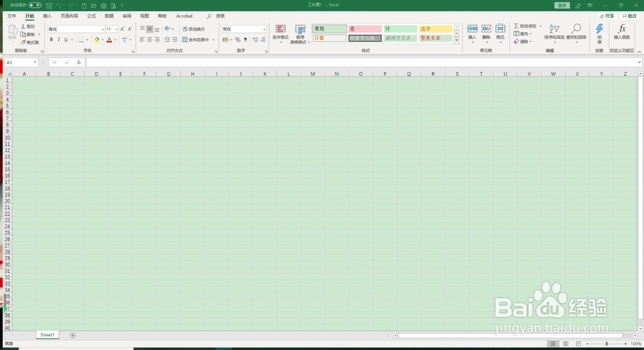Open Conditional Formatting (条件格式) icon
Screen dimensions: 644x350
tap(281, 29)
